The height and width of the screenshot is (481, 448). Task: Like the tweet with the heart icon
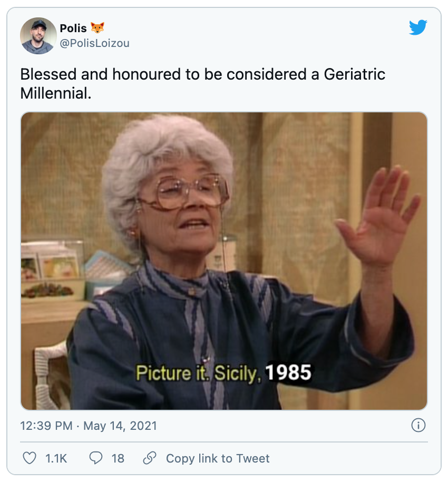30,458
